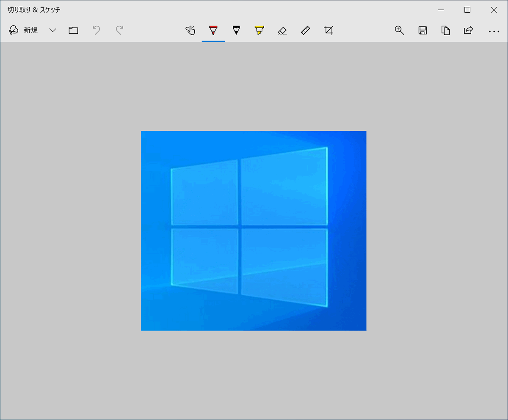Share the snip
The width and height of the screenshot is (508, 420).
(469, 30)
